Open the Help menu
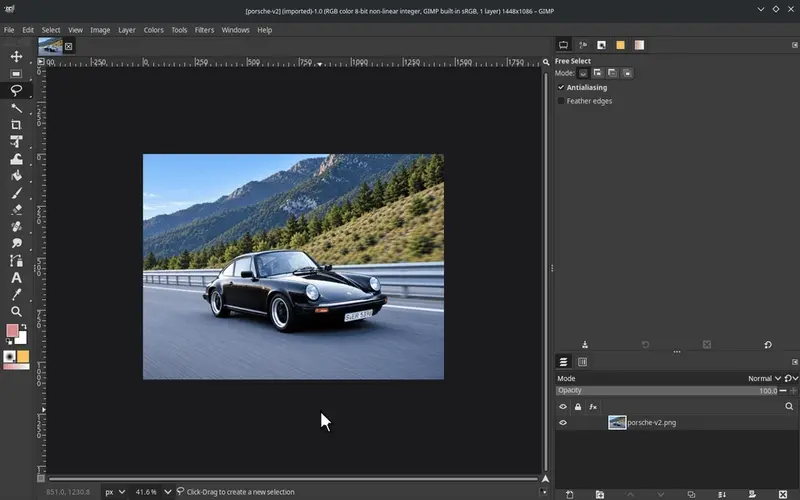800x500 pixels. (x=264, y=30)
